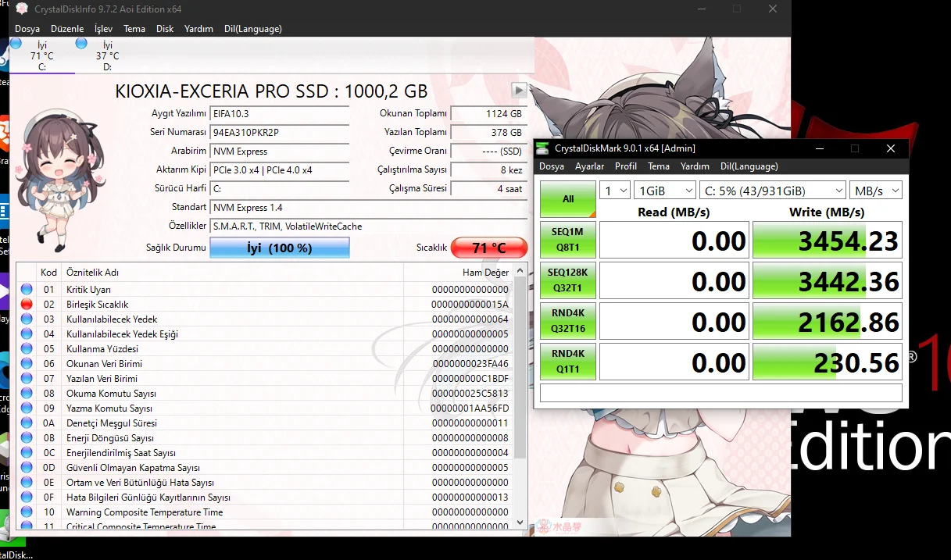Open Ayarlar menu in CrystalDiskMark
The image size is (951, 560).
(590, 166)
